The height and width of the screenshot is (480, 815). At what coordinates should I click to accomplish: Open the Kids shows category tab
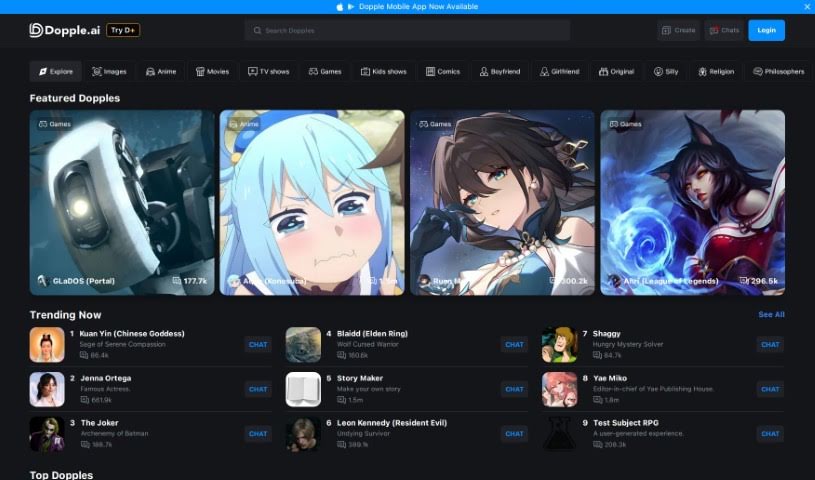pyautogui.click(x=384, y=72)
